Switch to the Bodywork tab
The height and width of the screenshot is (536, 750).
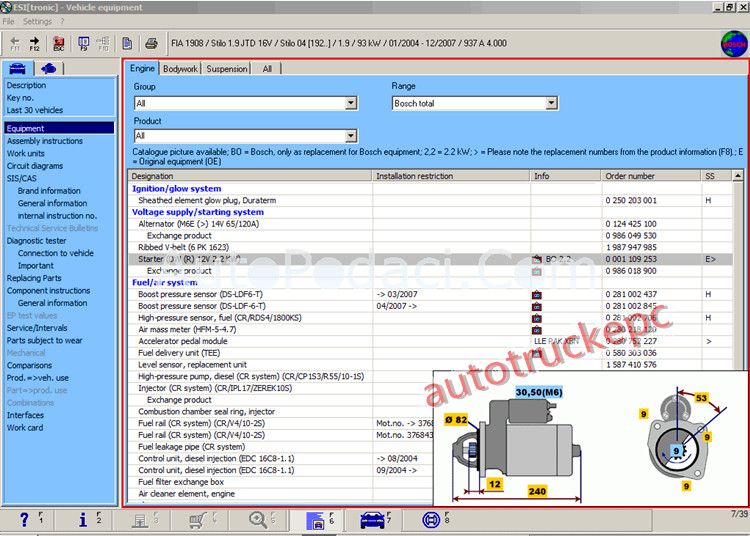[180, 69]
